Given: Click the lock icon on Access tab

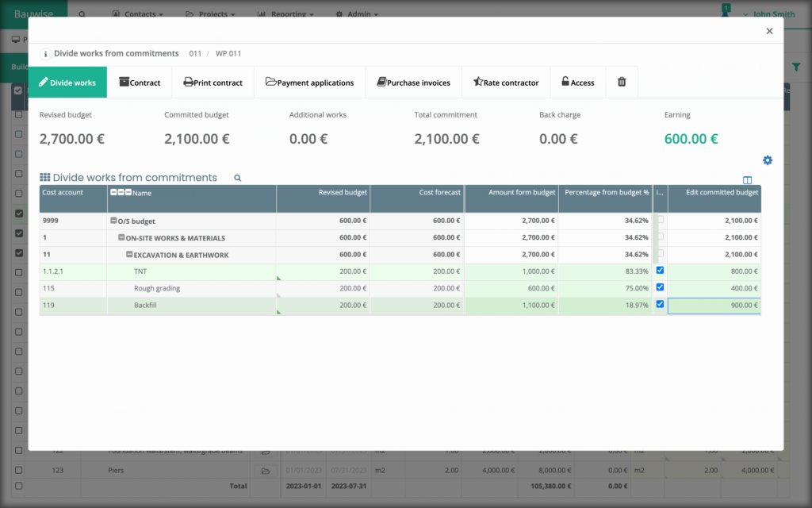Looking at the screenshot, I should (565, 82).
